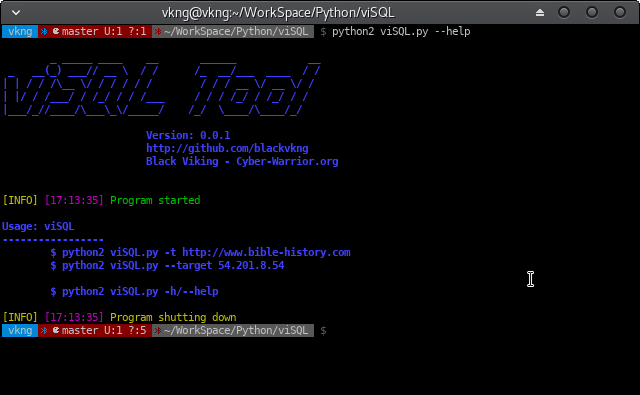Click the 'master U:1 ?:5' git segment
640x395 pixels.
(95, 330)
